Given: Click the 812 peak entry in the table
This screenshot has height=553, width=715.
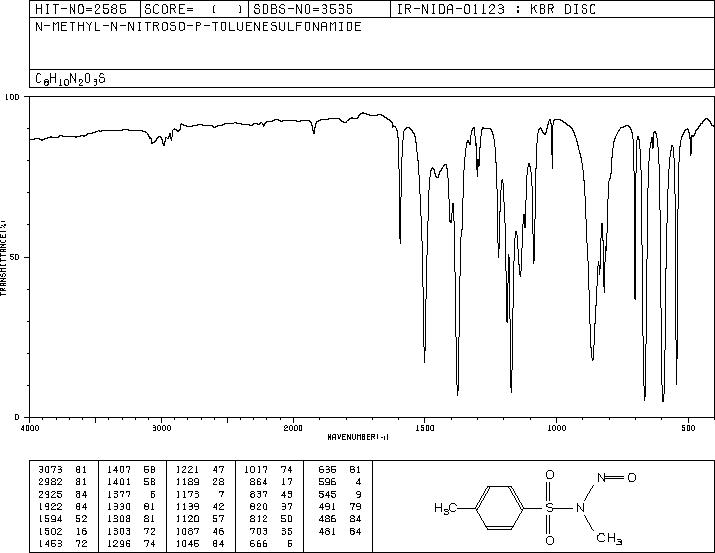Looking at the screenshot, I should [272, 519].
